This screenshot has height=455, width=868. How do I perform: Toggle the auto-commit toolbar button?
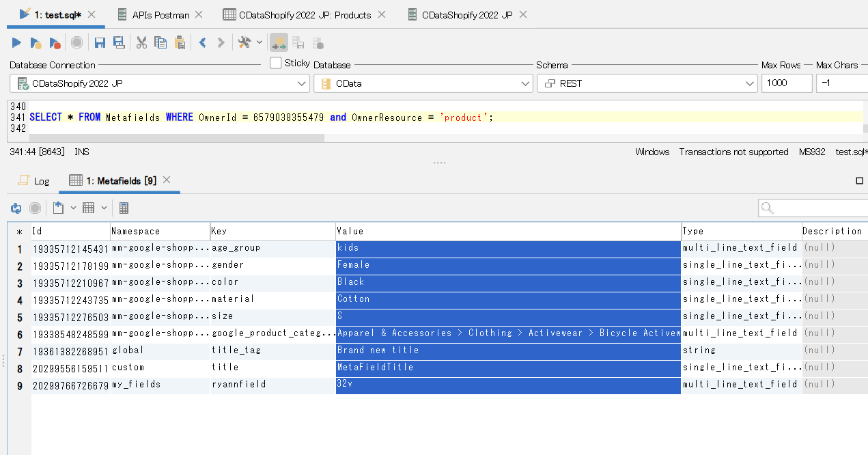tap(279, 43)
